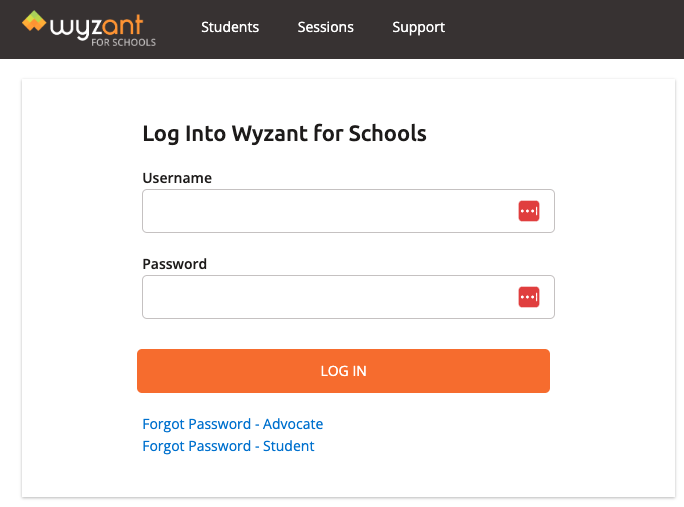Click the Wyzant orange diamond logo icon
The image size is (684, 507).
tap(34, 21)
